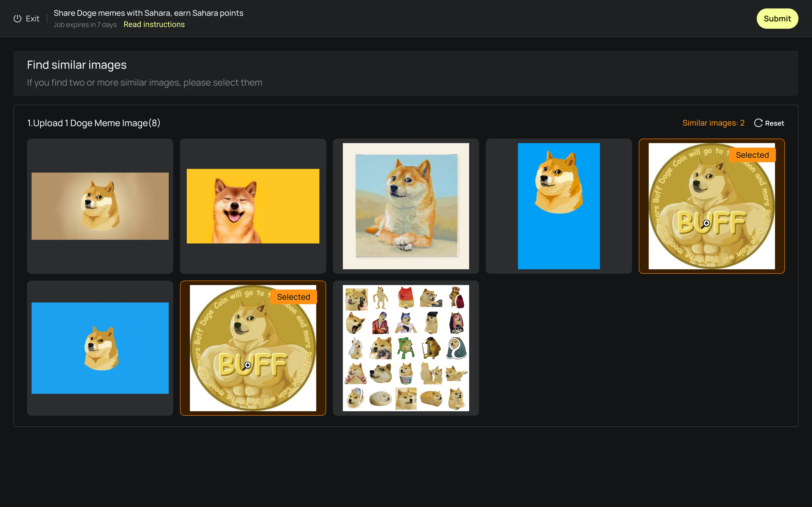Image resolution: width=812 pixels, height=507 pixels.
Task: Select the painted Shiba canvas image
Action: pyautogui.click(x=406, y=206)
